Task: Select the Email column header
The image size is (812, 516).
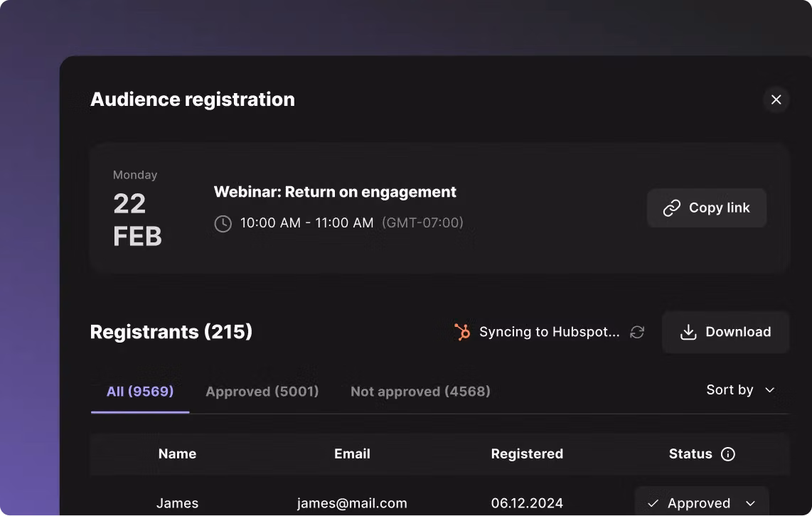Action: pos(352,453)
